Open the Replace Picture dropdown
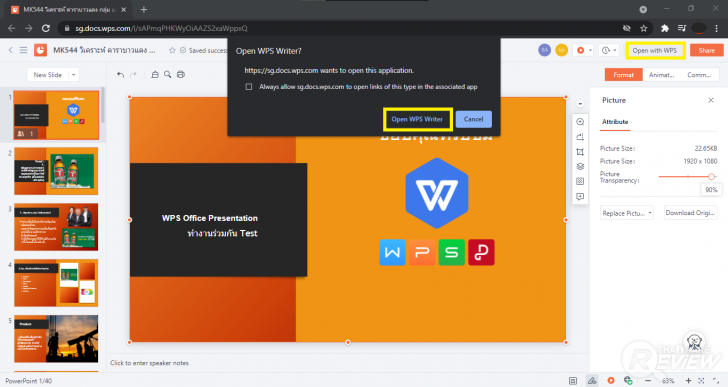 pyautogui.click(x=626, y=213)
